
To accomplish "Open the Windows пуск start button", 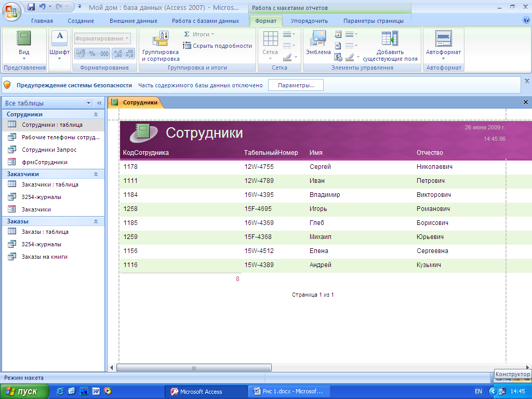I will tap(24, 392).
